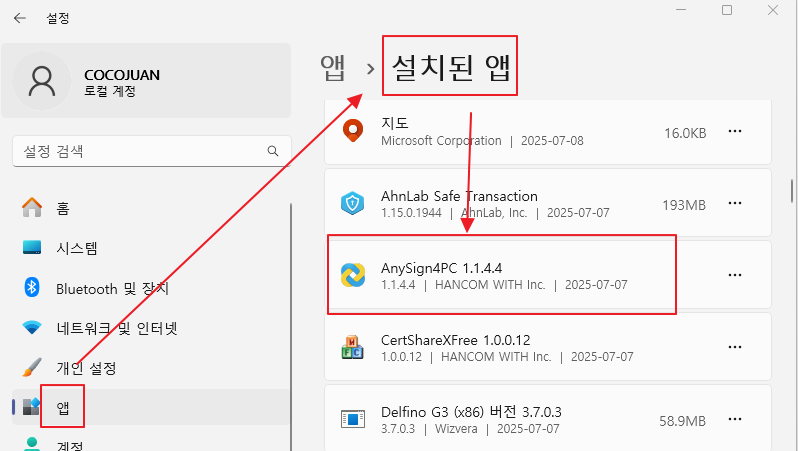Click the paintbrush personalization icon

click(32, 367)
